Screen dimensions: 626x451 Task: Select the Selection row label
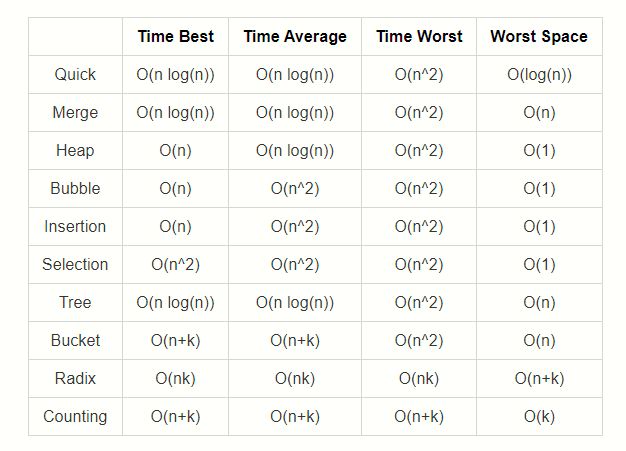pos(75,265)
